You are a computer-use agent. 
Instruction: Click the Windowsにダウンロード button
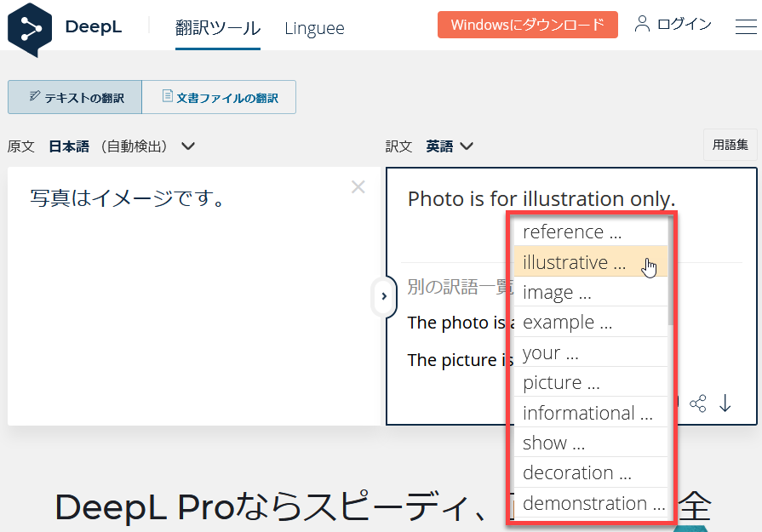527,25
